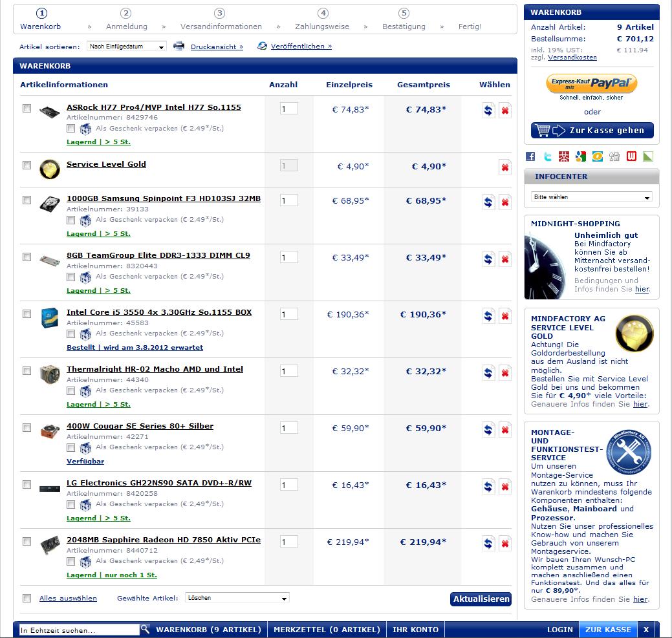Viewport: 672px width, 638px height.
Task: Delete LG Electronics GH22NS90 DVD drive
Action: (x=505, y=487)
